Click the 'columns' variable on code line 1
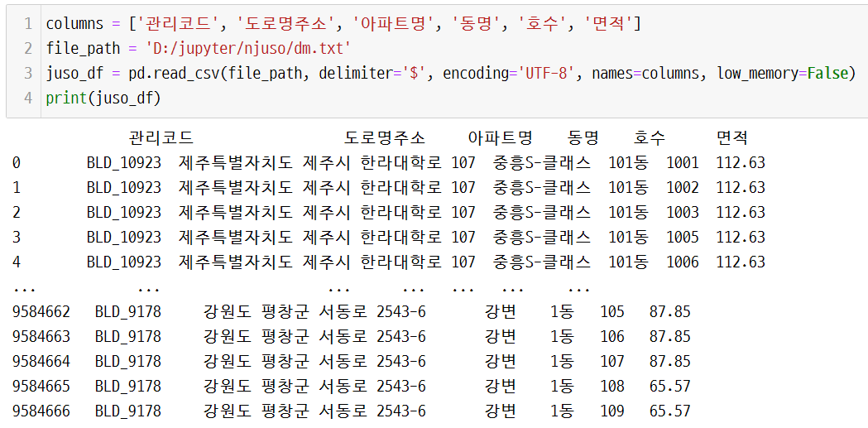The height and width of the screenshot is (428, 868). click(x=74, y=24)
